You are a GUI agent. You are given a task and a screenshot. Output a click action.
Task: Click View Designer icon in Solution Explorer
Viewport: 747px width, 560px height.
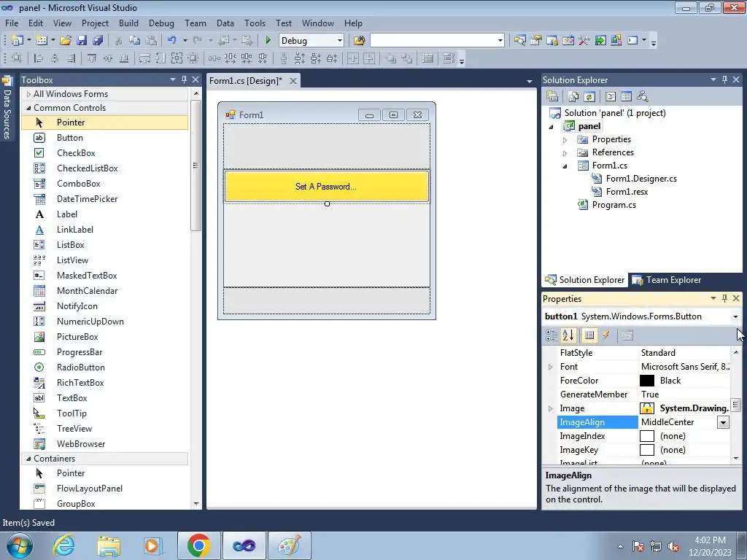coord(626,97)
